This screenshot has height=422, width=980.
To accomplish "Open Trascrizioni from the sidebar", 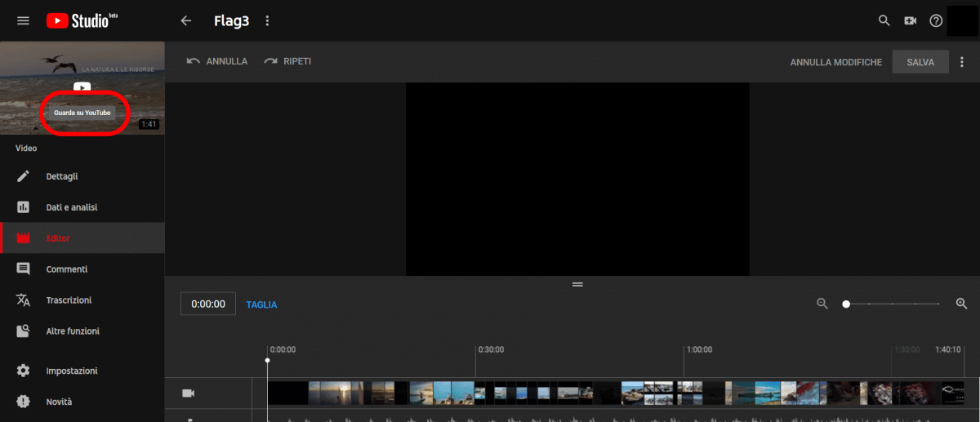I will (69, 300).
